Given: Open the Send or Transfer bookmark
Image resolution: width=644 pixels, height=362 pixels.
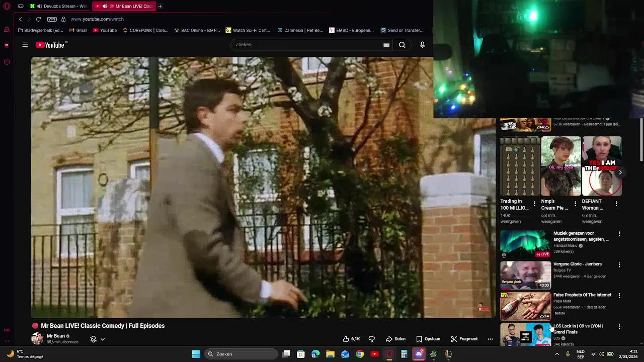Looking at the screenshot, I should (x=402, y=30).
